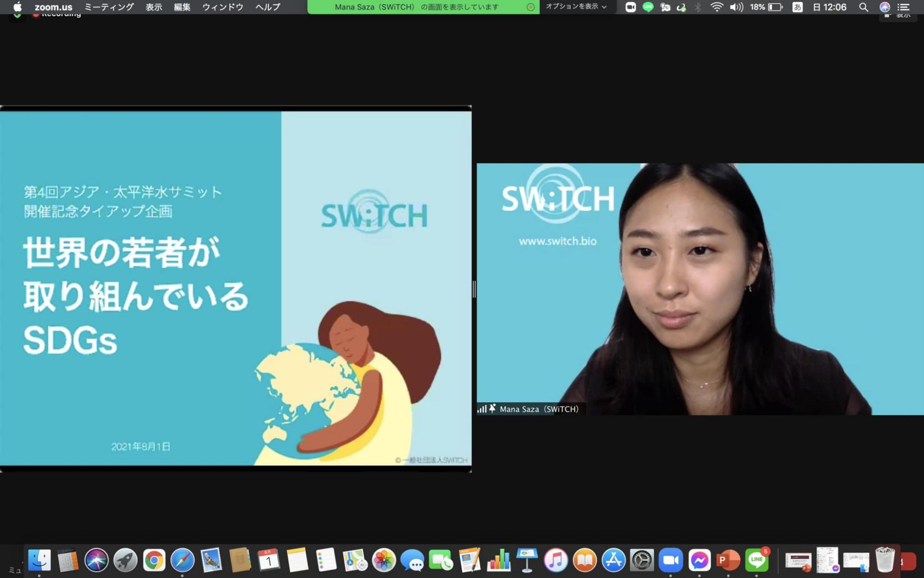Select the shared slide titled 世界の若者が取り組んでいるSDGs
Image resolution: width=924 pixels, height=578 pixels.
tap(236, 289)
